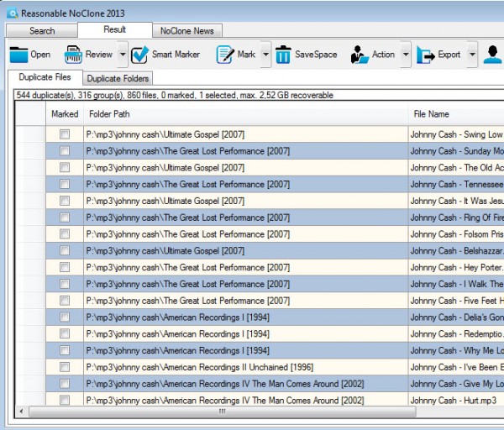Select the Five Feet file name cell
This screenshot has height=430, width=504.
tap(456, 301)
